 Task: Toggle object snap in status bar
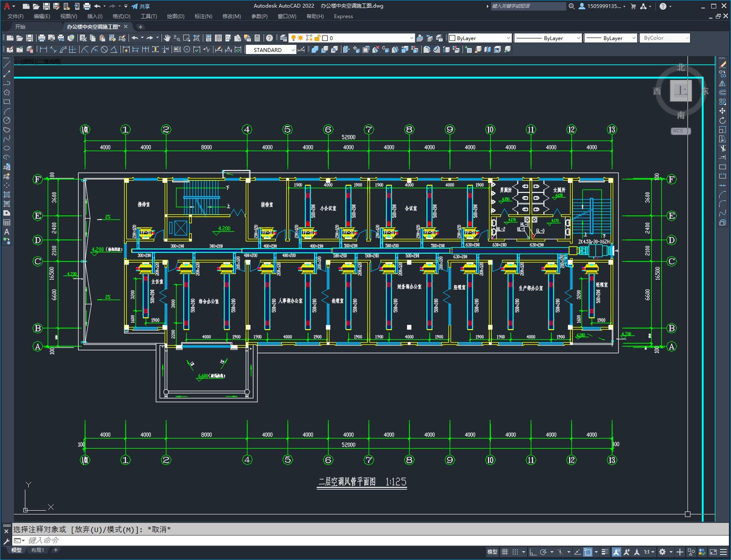click(x=587, y=552)
